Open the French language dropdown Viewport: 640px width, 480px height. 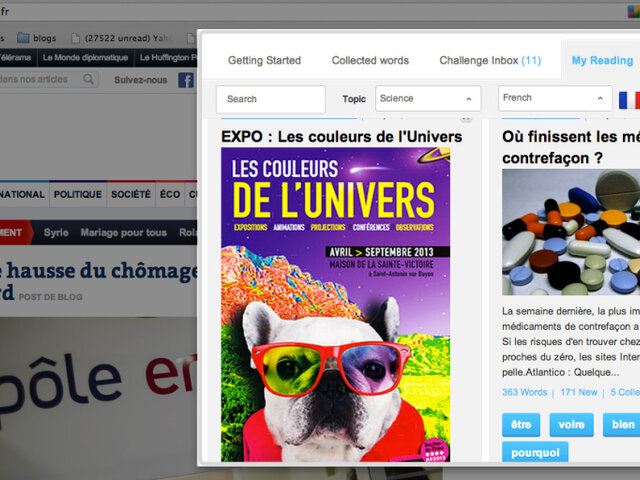555,98
